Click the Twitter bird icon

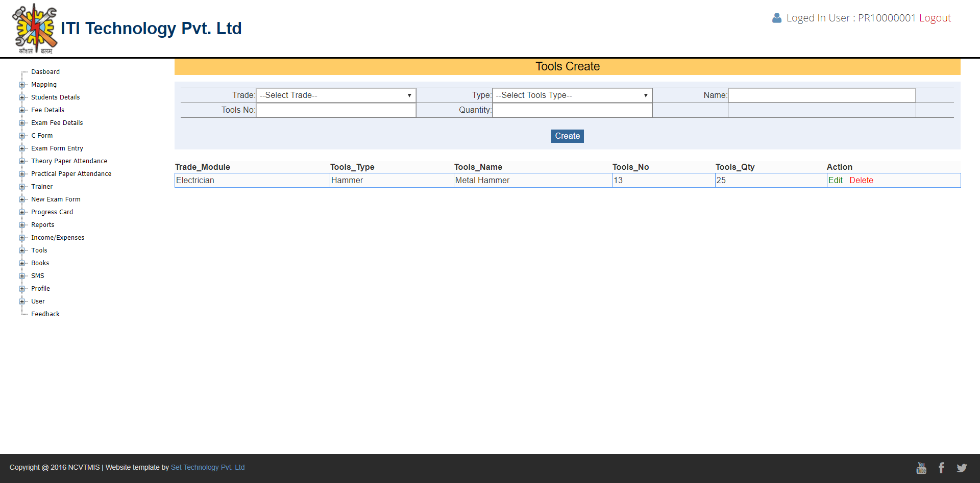point(962,468)
